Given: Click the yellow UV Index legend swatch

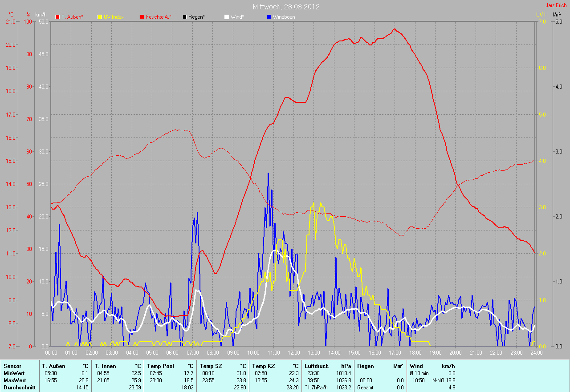Looking at the screenshot, I should pyautogui.click(x=100, y=17).
